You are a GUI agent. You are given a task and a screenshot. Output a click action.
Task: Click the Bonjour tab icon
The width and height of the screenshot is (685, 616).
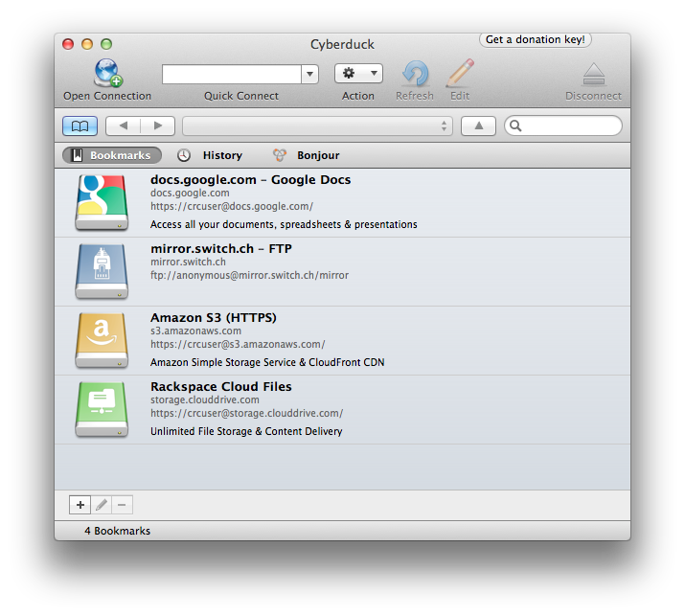coord(280,155)
